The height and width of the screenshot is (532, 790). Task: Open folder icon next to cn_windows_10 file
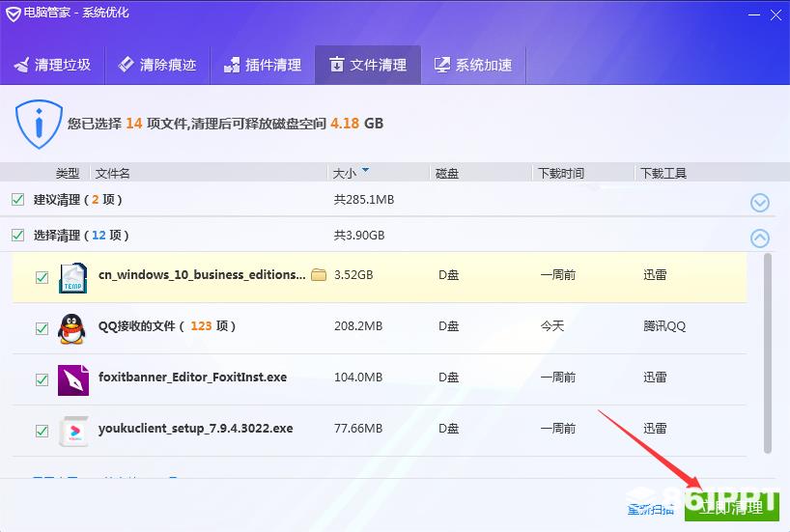[x=319, y=274]
